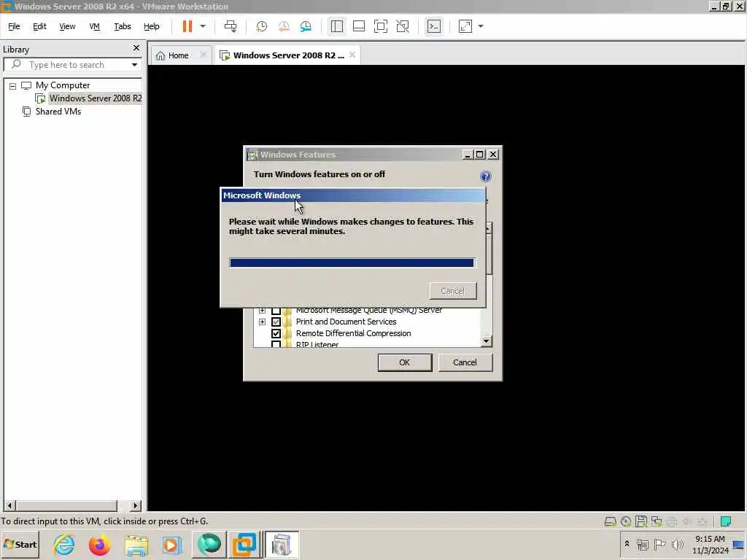
Task: Pause the VM with the orange suspend button
Action: [x=187, y=26]
